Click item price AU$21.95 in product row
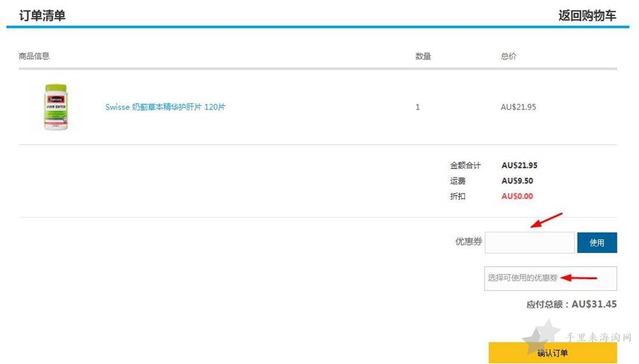The width and height of the screenshot is (639, 364). tap(518, 107)
